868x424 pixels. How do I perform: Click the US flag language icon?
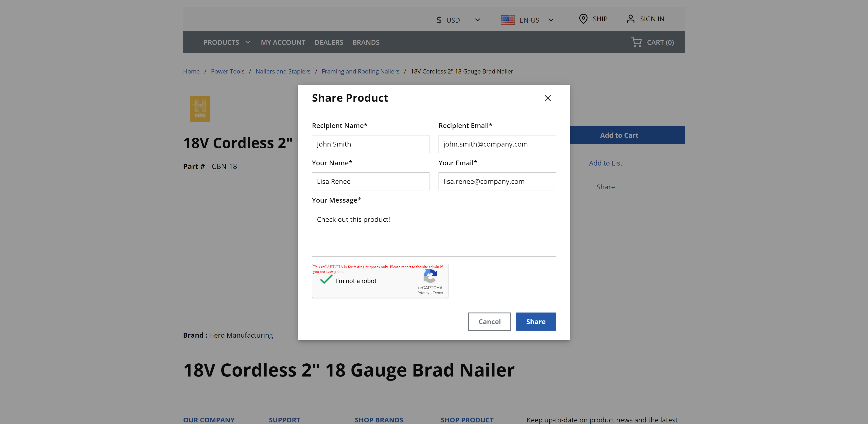(x=507, y=20)
